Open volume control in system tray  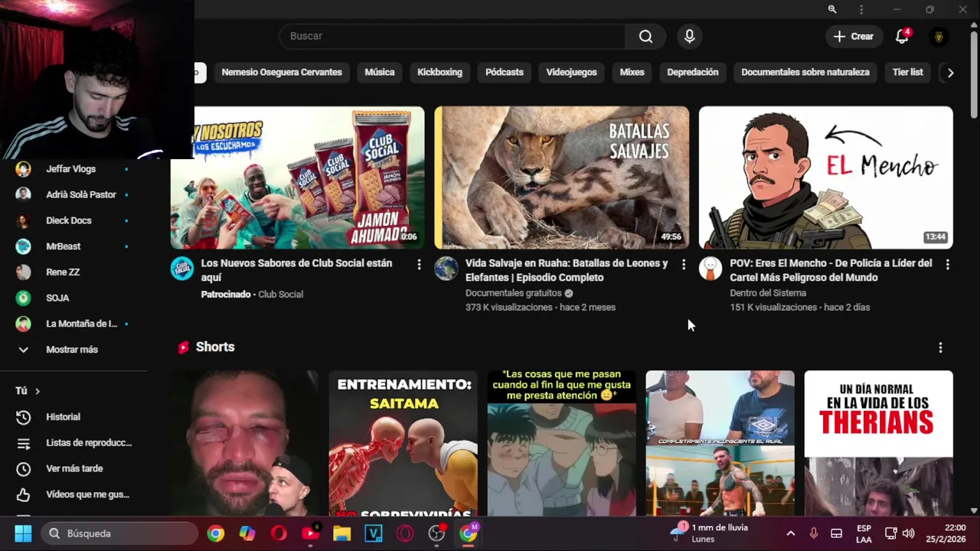[x=908, y=533]
